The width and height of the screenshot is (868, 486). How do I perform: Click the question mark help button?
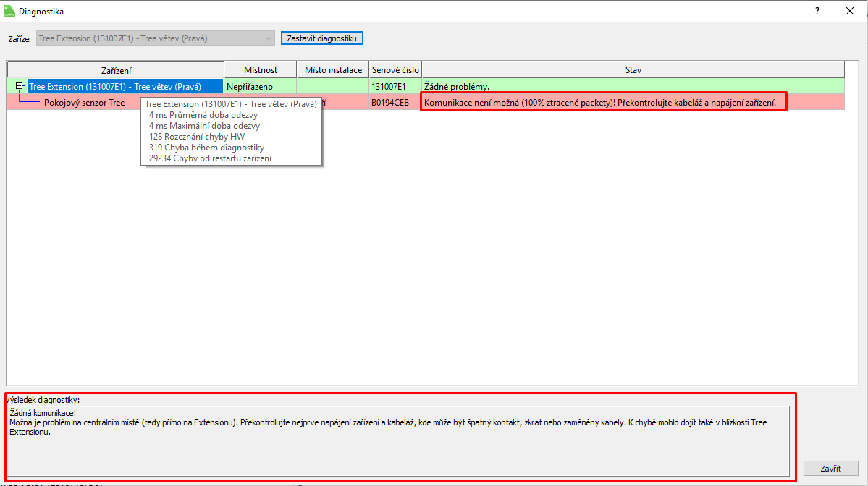click(x=817, y=11)
